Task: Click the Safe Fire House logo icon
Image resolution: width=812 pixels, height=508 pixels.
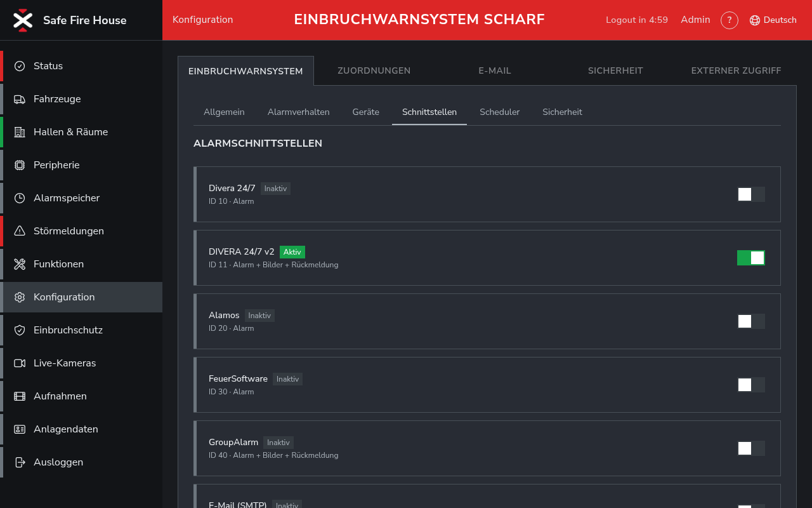Action: (x=23, y=20)
